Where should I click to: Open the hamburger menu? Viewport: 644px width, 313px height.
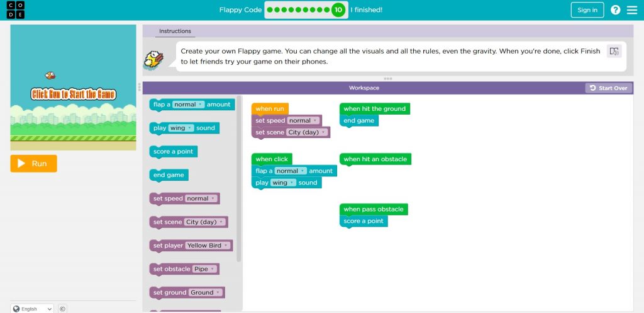click(x=632, y=10)
